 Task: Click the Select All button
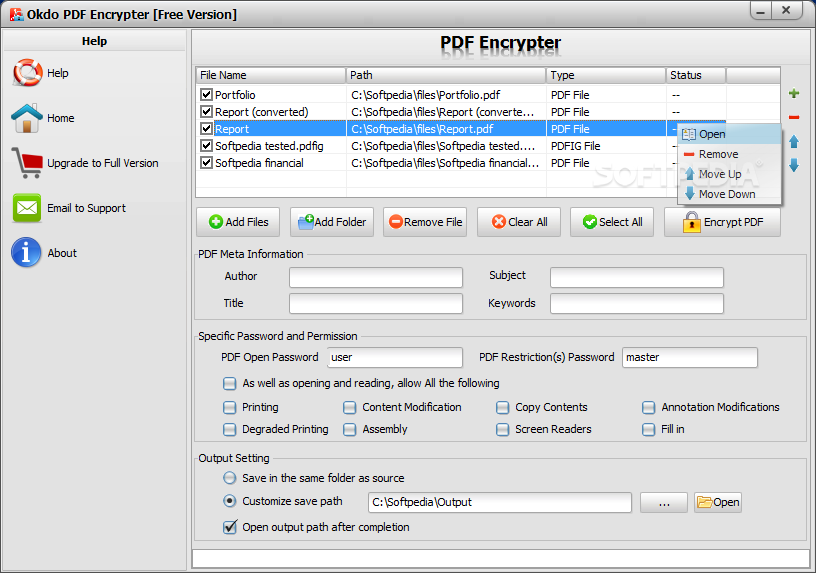[x=611, y=222]
